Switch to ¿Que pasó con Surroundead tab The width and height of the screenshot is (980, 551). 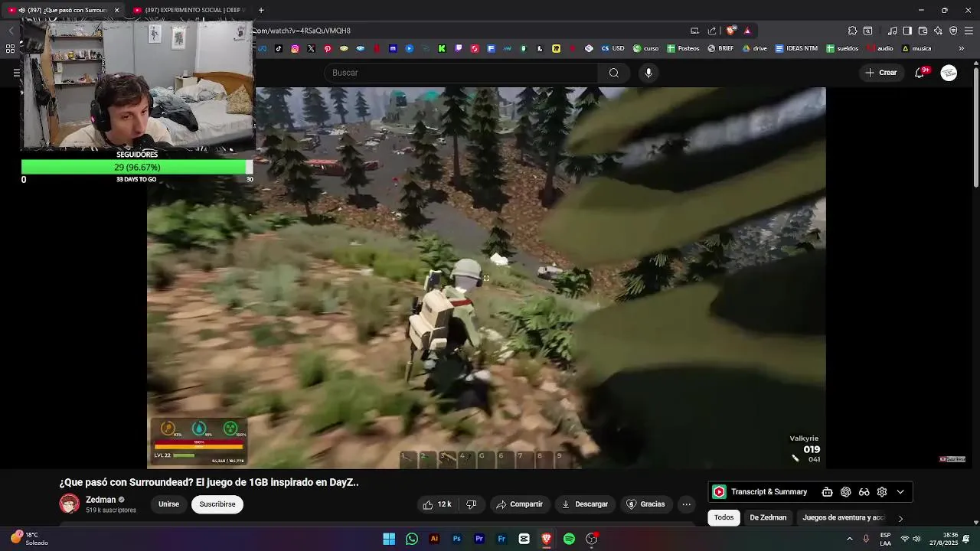point(61,10)
